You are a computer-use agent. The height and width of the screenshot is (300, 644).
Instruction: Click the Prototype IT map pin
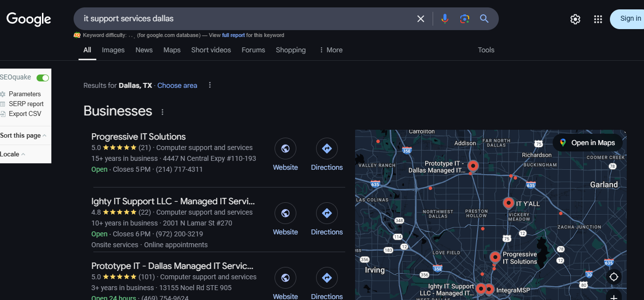tap(473, 166)
